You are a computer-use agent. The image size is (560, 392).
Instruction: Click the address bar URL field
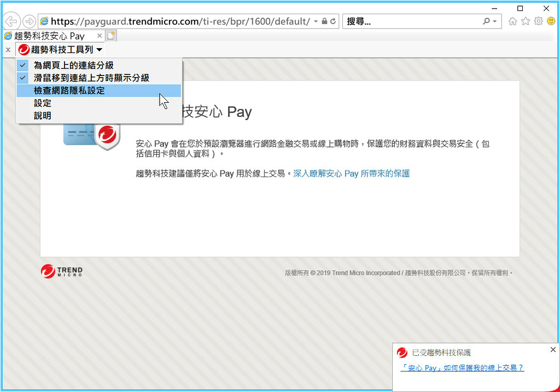[x=180, y=21]
